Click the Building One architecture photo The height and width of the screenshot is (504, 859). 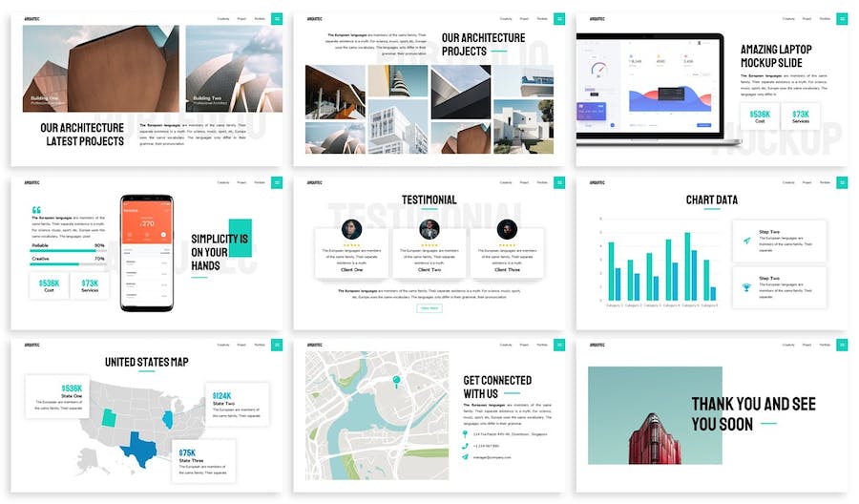100,67
